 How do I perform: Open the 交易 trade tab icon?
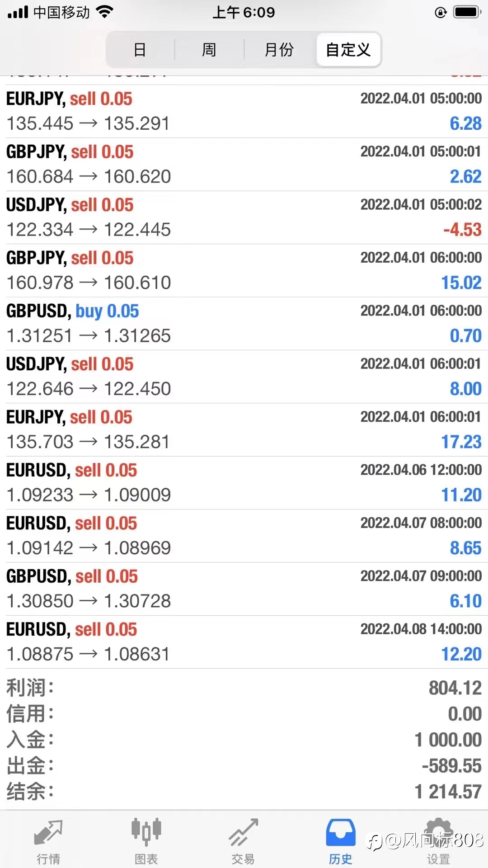pos(244,832)
